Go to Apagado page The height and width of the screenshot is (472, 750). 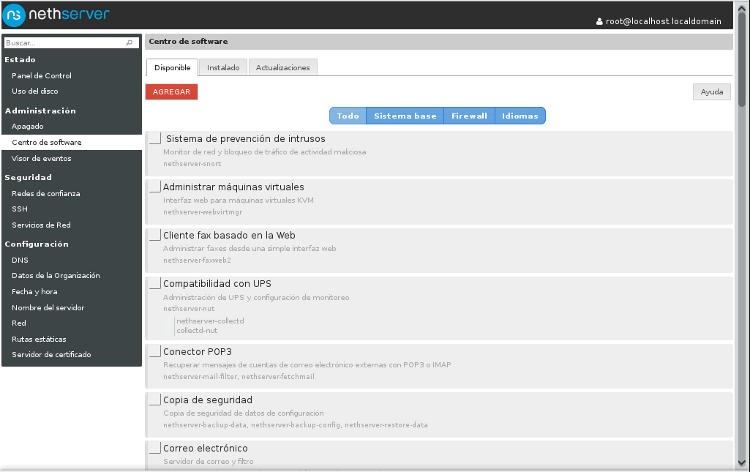pos(27,126)
